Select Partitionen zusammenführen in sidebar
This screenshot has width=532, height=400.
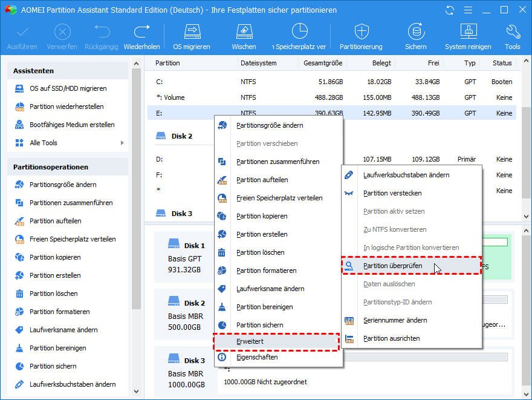click(x=71, y=203)
